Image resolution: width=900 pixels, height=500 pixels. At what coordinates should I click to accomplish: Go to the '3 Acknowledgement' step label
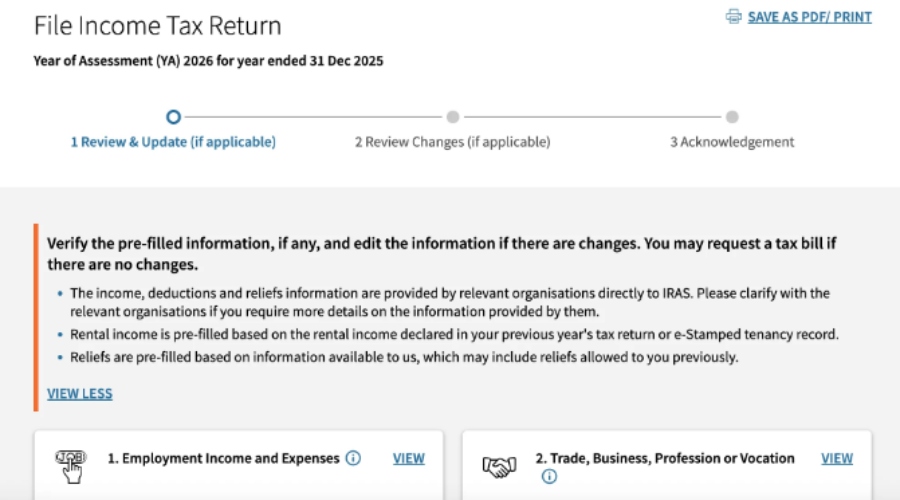pos(732,142)
